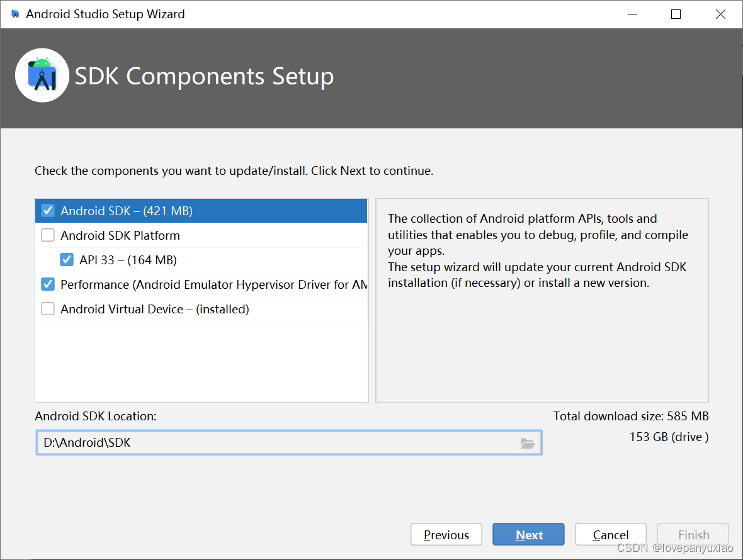Screen dimensions: 743x560
Task: Click the Total download size: 585 MB text
Action: (631, 416)
